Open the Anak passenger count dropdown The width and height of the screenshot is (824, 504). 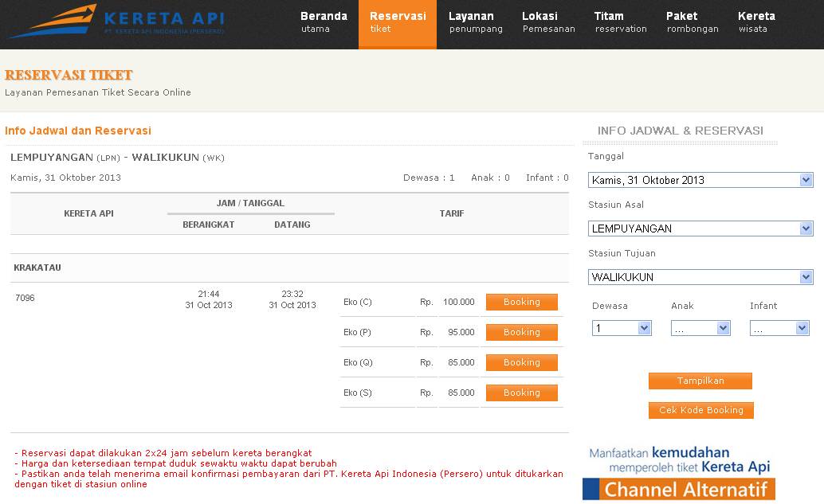(x=700, y=328)
